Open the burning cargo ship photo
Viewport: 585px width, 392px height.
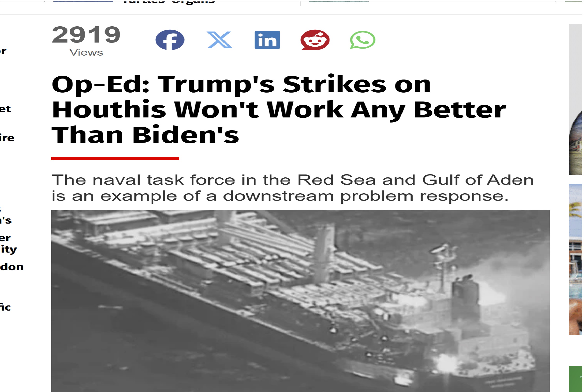(300, 301)
